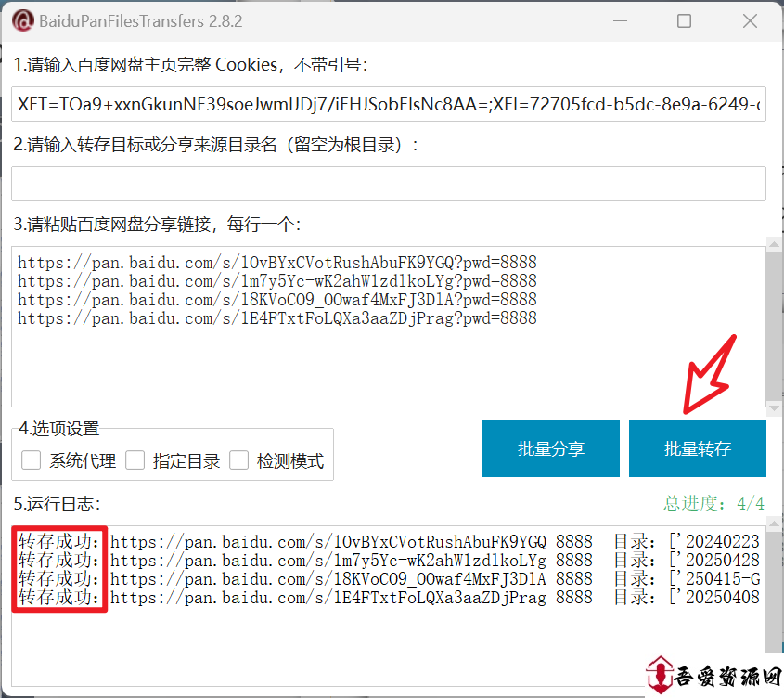Viewport: 784px width, 698px height.
Task: Click the links box scrollbar down arrow
Action: 774,407
